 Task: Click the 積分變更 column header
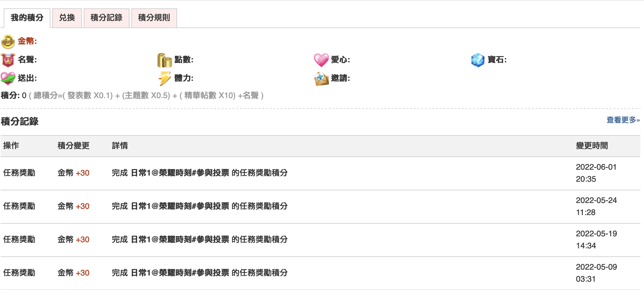(74, 146)
